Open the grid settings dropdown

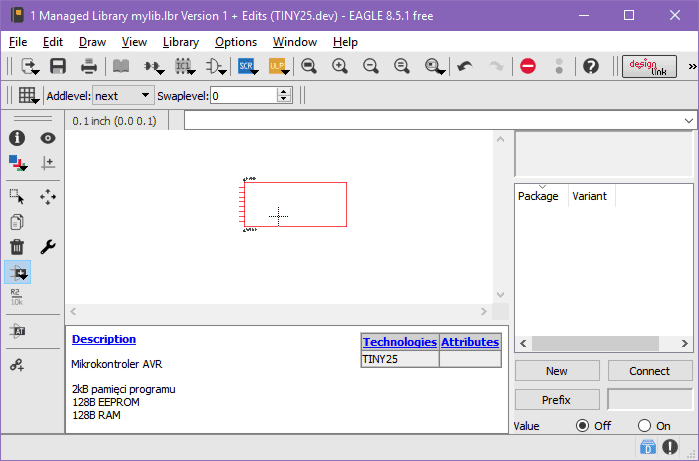pos(27,95)
